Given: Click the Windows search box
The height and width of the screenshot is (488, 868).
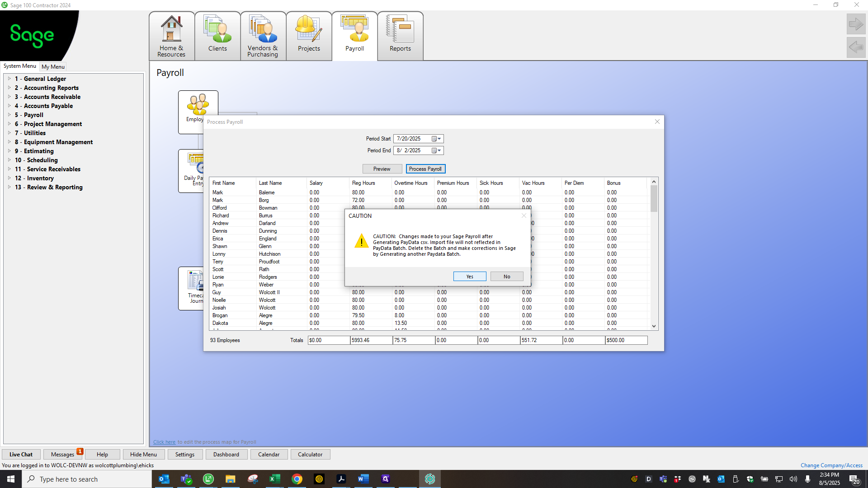Looking at the screenshot, I should pyautogui.click(x=87, y=479).
